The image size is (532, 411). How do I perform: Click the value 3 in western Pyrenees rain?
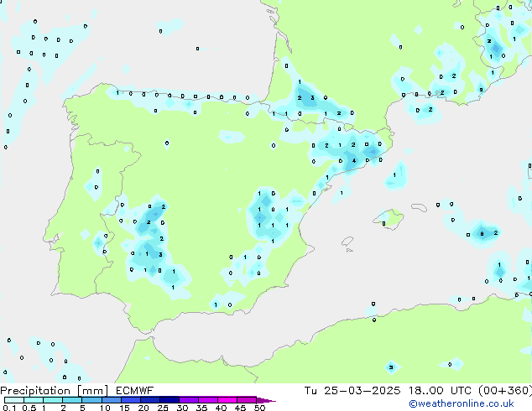313,98
